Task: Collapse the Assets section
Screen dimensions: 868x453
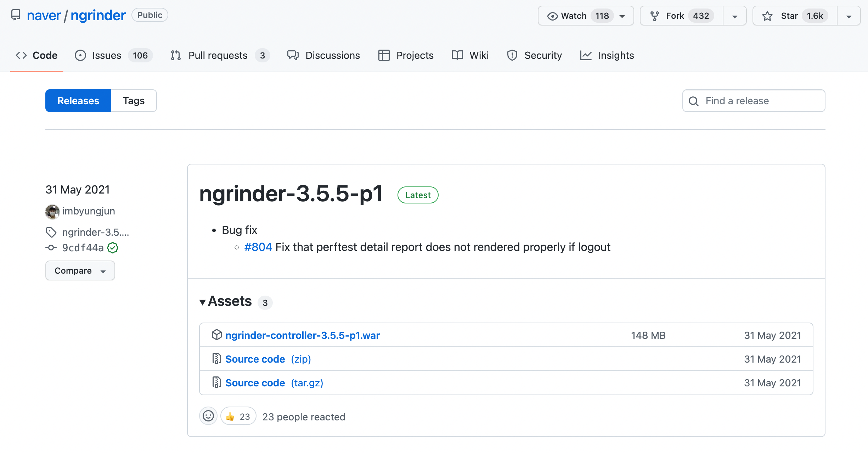Action: (x=202, y=302)
